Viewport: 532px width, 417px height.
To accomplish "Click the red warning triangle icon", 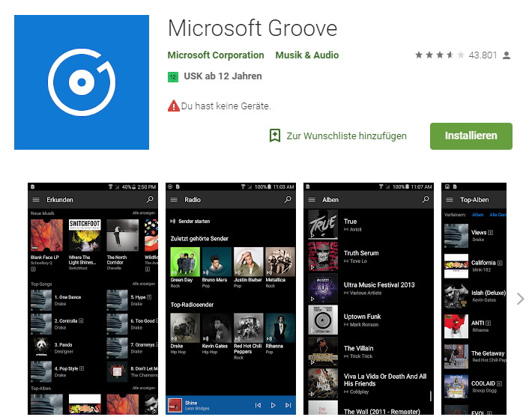I will pos(173,106).
